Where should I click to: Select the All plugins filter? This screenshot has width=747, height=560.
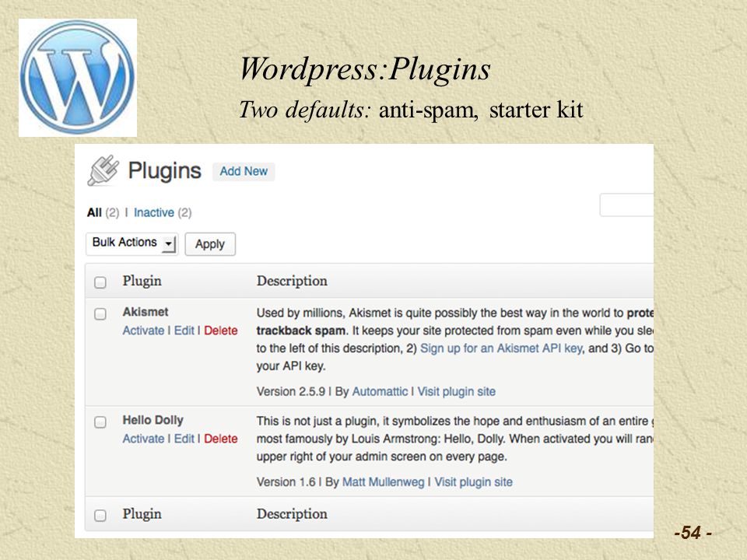pos(94,212)
